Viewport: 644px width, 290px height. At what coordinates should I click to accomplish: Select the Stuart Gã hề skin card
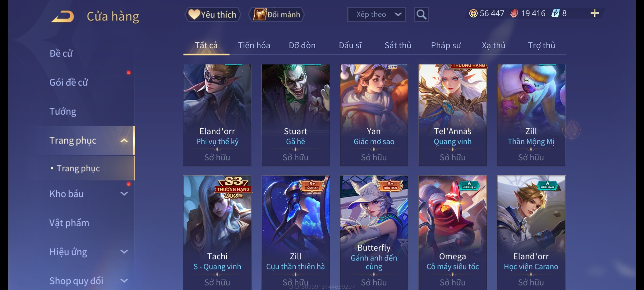295,115
